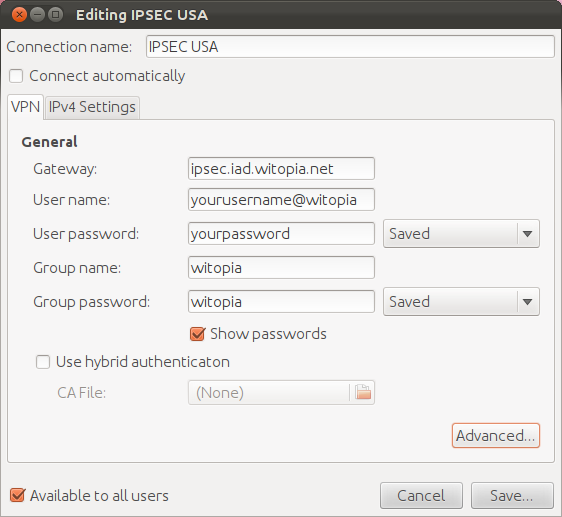Tick Use hybrid authentication checkbox
This screenshot has height=517, width=562.
tap(43, 362)
